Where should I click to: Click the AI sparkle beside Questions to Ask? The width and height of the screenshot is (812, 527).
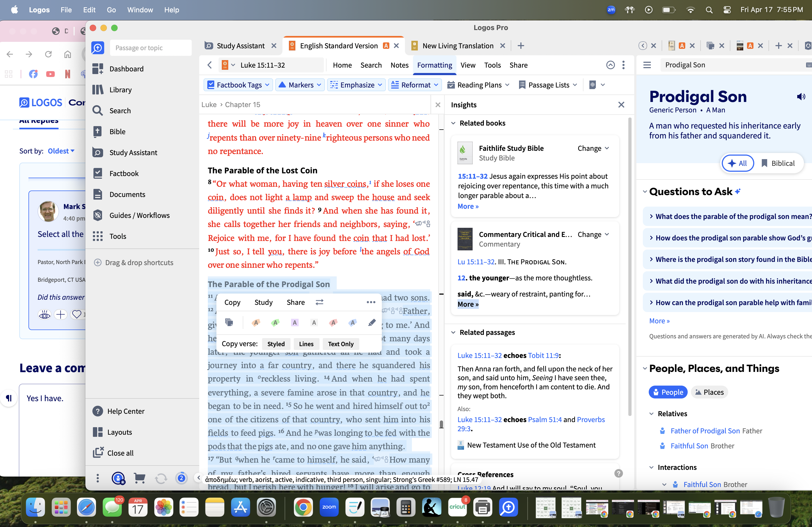tap(738, 191)
